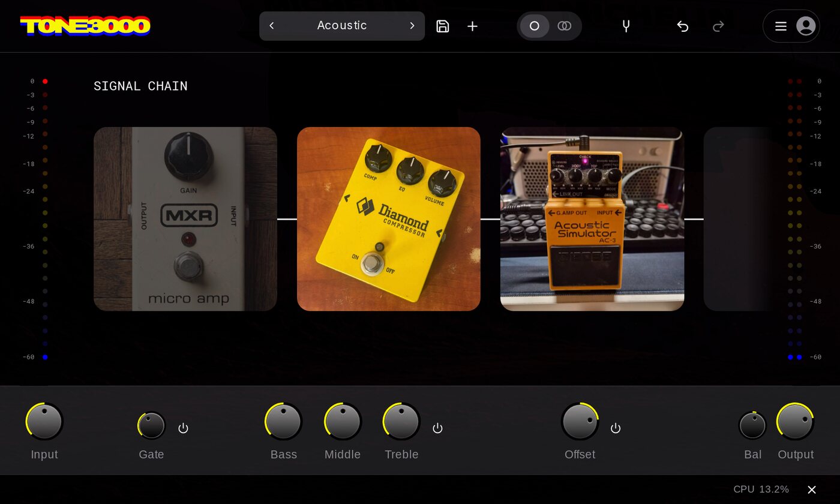This screenshot has height=504, width=840.
Task: Toggle EQ power button beside Treble
Action: tap(438, 428)
